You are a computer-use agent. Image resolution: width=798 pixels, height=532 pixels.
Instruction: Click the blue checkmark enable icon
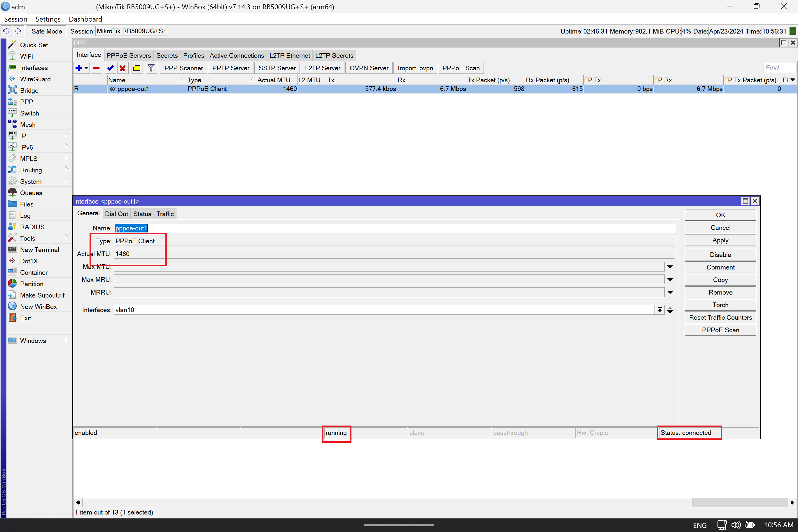pyautogui.click(x=110, y=68)
